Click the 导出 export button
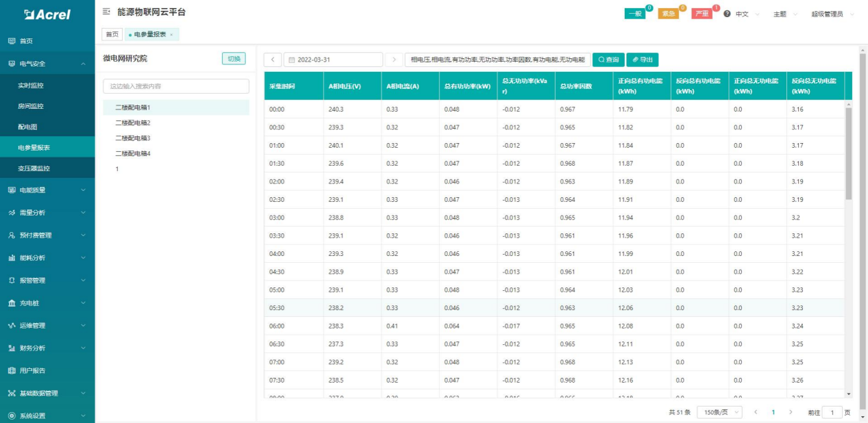The height and width of the screenshot is (423, 868). point(642,60)
